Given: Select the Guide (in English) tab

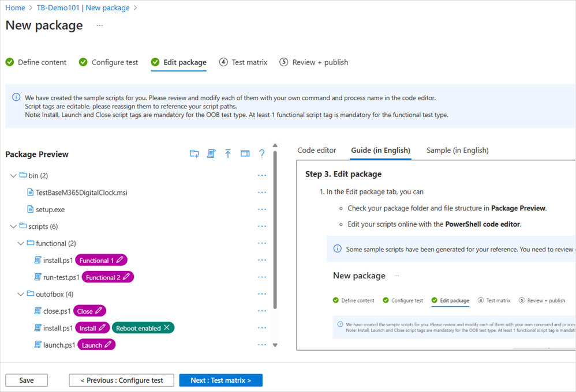Looking at the screenshot, I should [380, 150].
